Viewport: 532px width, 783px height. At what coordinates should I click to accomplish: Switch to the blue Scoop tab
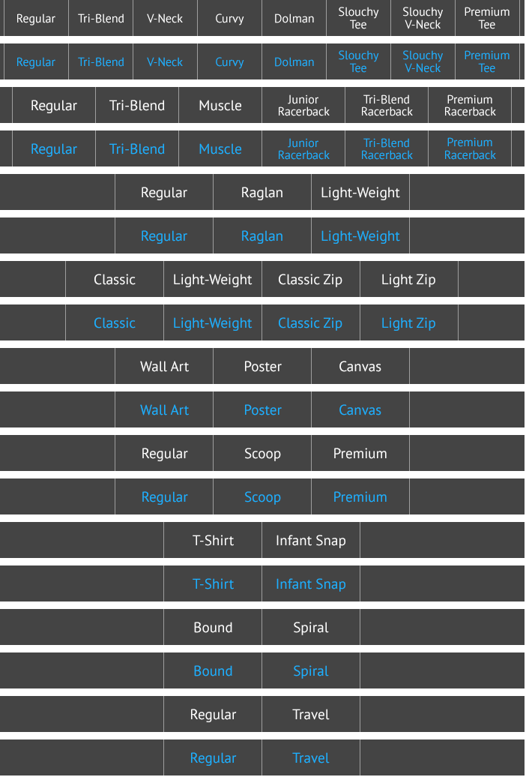pyautogui.click(x=262, y=497)
